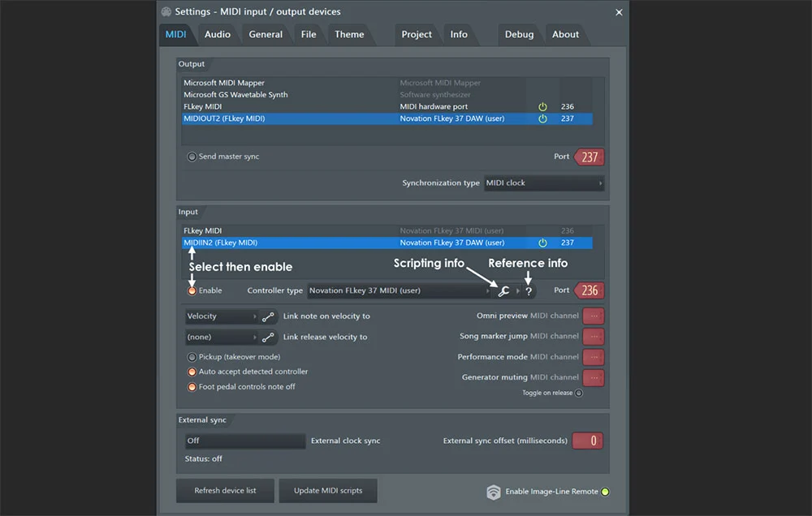Screen dimensions: 812x516
Task: Open the Synchronization type MIDI clock dropdown
Action: click(543, 183)
